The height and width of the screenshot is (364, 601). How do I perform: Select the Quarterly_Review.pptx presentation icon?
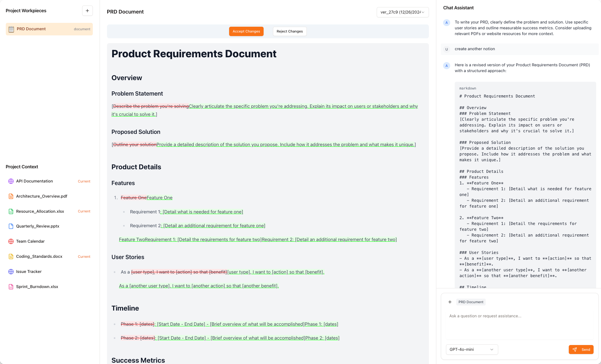[11, 226]
